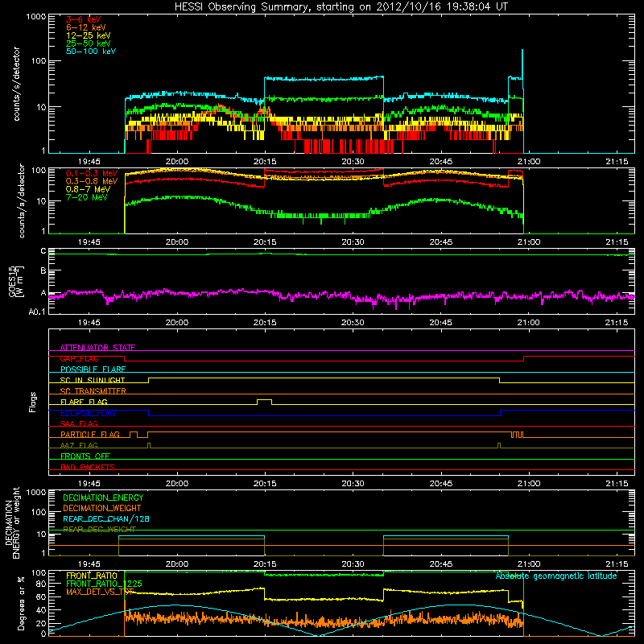Image resolution: width=644 pixels, height=644 pixels.
Task: Click the SC_IN_SUNLIGHT flag label
Action: tap(93, 380)
